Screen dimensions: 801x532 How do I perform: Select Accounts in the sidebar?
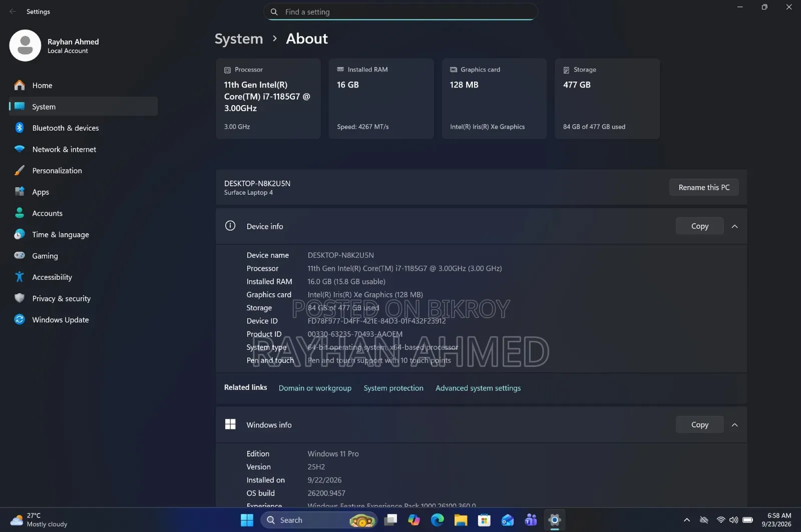(83, 213)
